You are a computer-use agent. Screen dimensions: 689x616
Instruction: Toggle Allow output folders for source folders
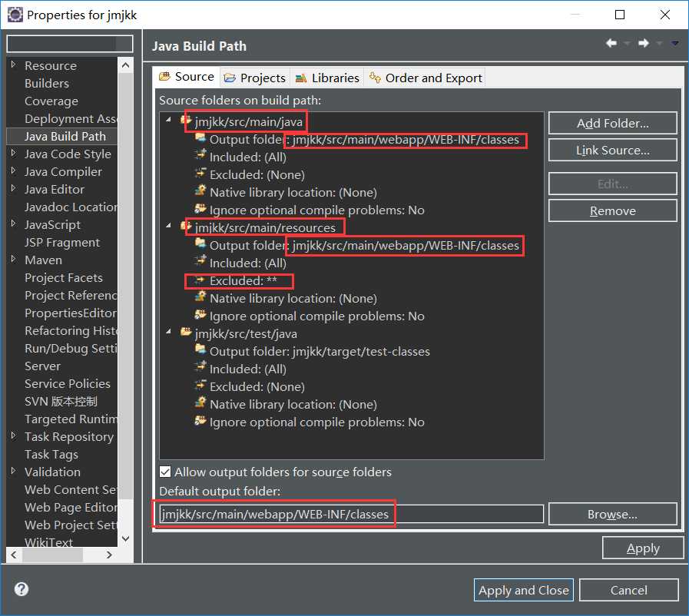tap(165, 472)
